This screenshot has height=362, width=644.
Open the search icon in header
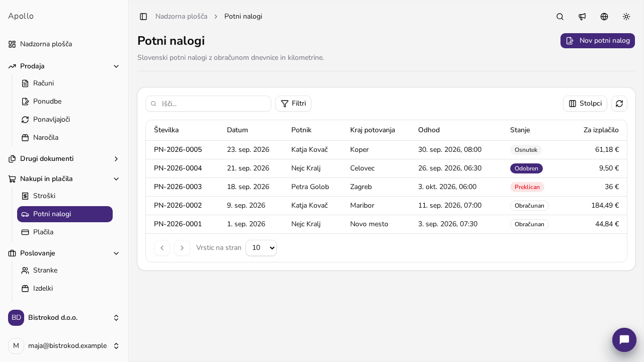click(560, 17)
